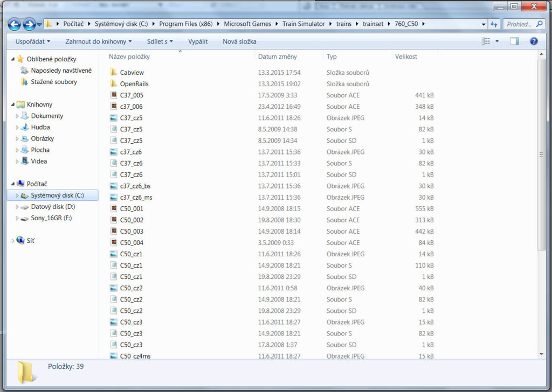Image resolution: width=552 pixels, height=392 pixels.
Task: Open the Help question mark icon
Action: [x=534, y=41]
